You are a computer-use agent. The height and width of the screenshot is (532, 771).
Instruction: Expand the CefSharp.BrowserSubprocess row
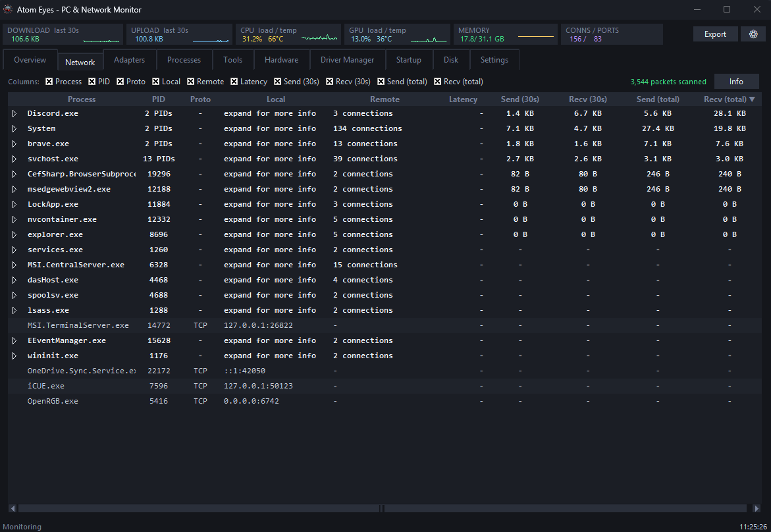click(14, 174)
